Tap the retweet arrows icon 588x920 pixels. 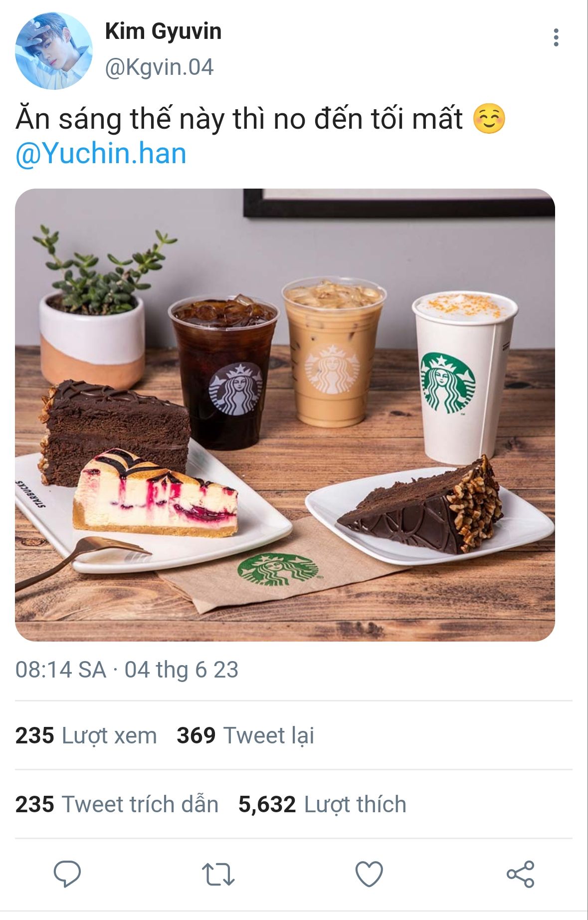point(218,874)
